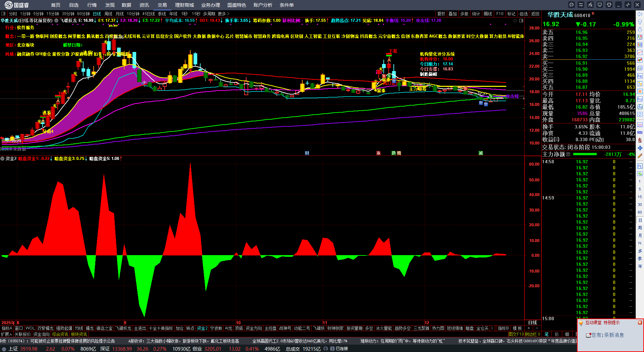644x352 pixels.
Task: Click the 日 period shortcut in right sidebar
Action: [x=640, y=220]
